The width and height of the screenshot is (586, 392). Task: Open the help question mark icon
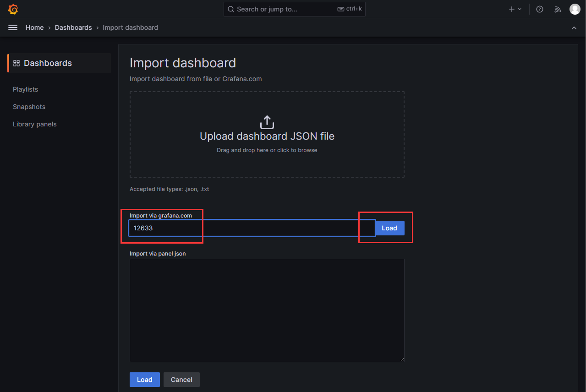[x=540, y=9]
